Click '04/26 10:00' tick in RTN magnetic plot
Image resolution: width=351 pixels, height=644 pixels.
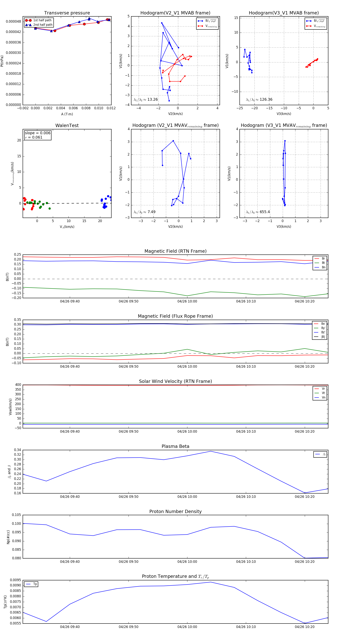tap(187, 301)
